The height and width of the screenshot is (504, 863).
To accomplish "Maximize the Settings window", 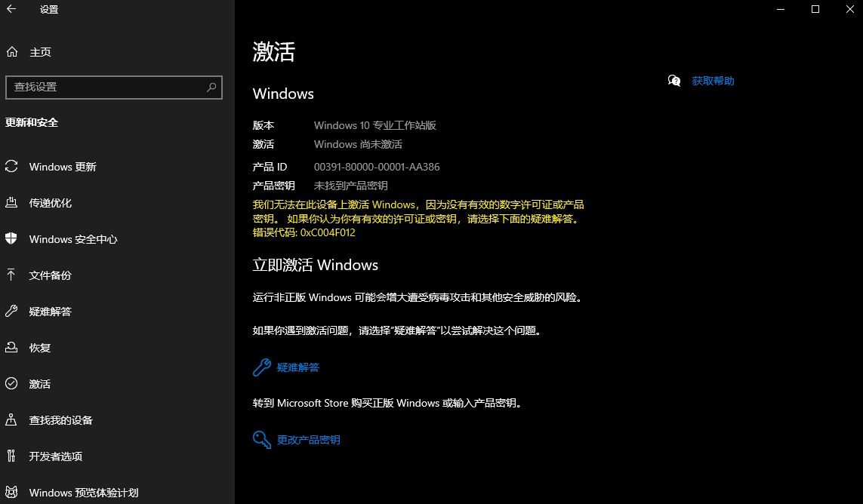I will pyautogui.click(x=815, y=9).
